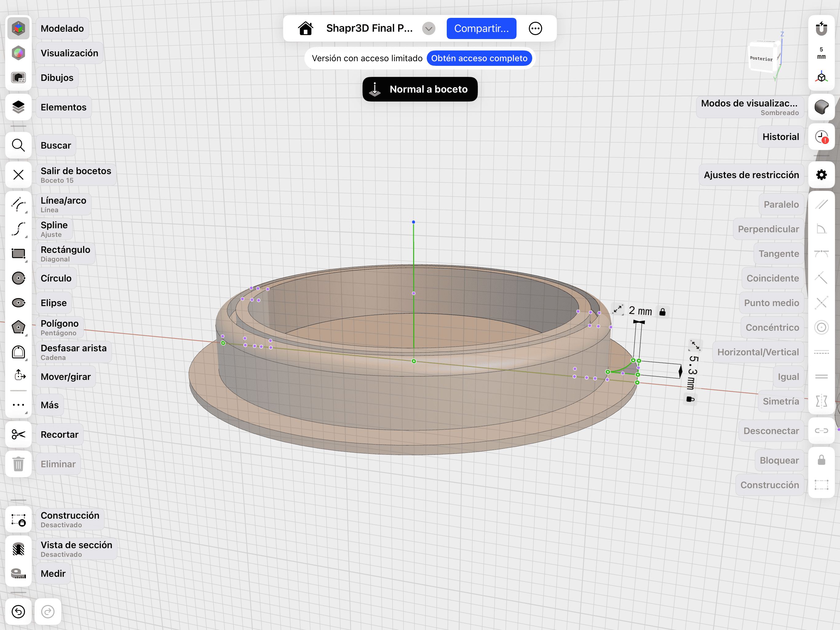Toggle Vista de sección on

point(18,549)
